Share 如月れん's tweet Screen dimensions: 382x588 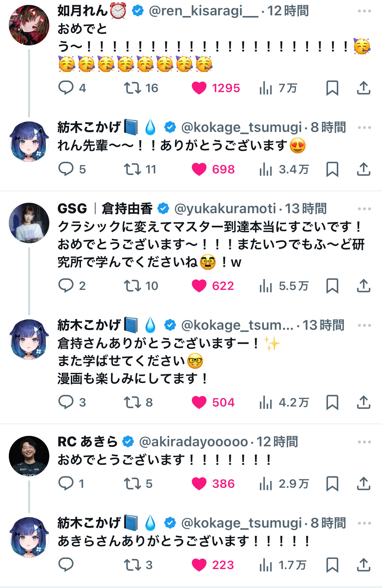click(363, 88)
